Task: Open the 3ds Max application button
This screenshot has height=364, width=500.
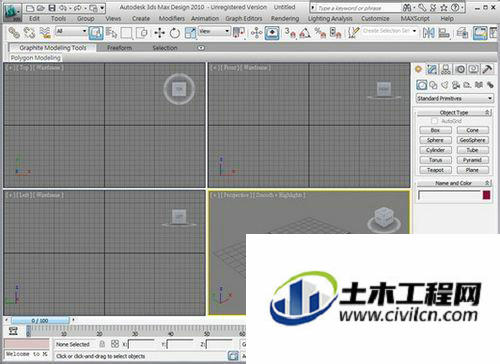Action: 12,13
